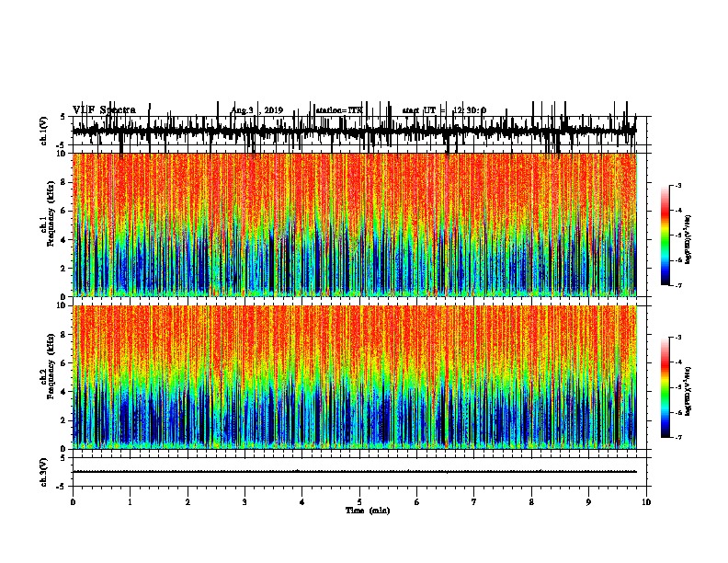Click the time axis "10" tick label
Image resolution: width=728 pixels, height=563 pixels.
pyautogui.click(x=646, y=502)
